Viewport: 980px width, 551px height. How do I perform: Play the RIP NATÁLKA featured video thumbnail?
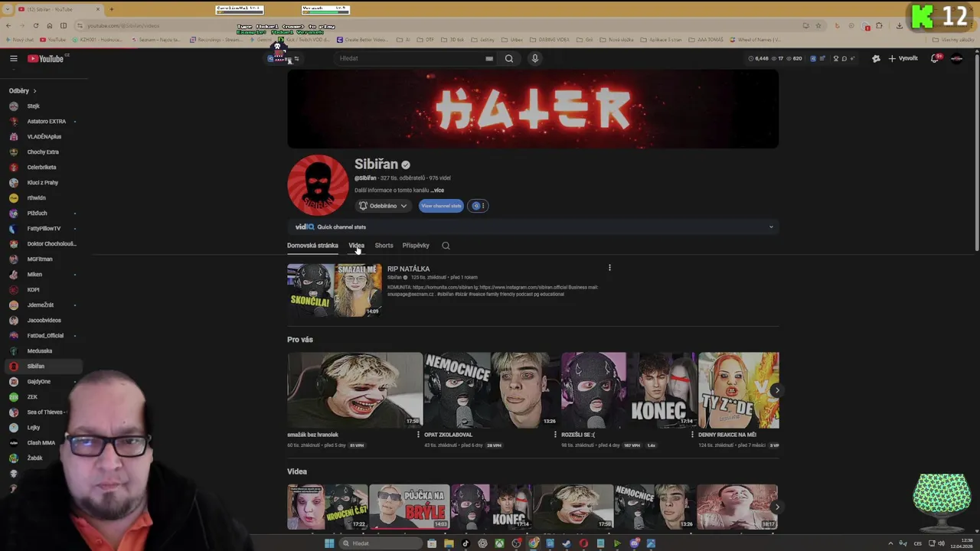pyautogui.click(x=334, y=290)
